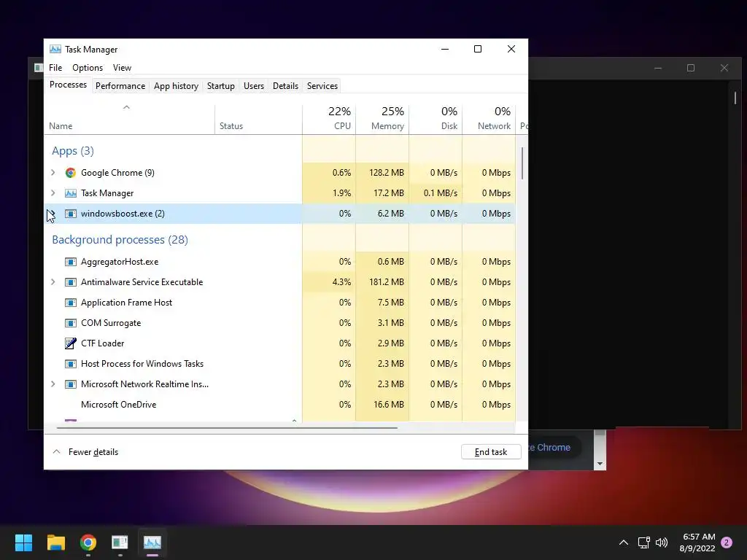Sort processes by CPU usage
The height and width of the screenshot is (560, 747).
(329, 119)
